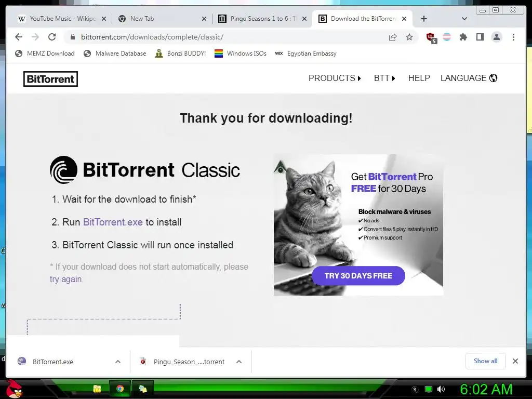Image resolution: width=532 pixels, height=399 pixels.
Task: Click the browser forward arrow
Action: coord(35,37)
